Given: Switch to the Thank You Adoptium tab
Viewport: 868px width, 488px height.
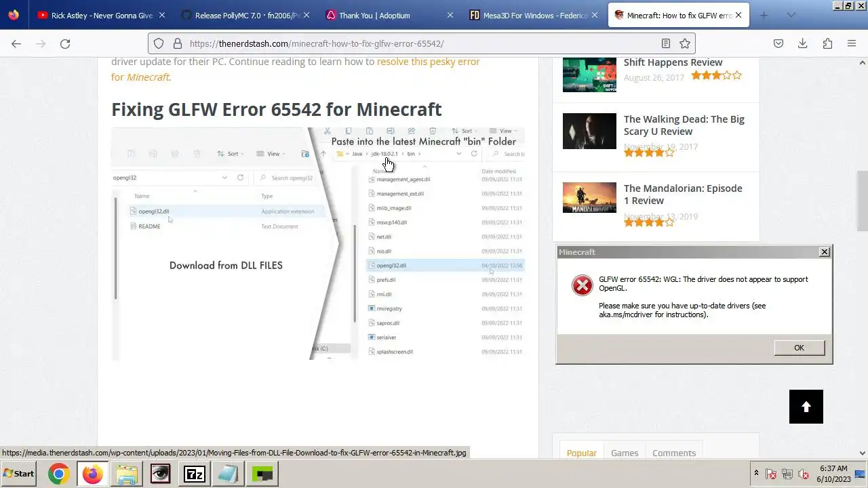Looking at the screenshot, I should pyautogui.click(x=389, y=15).
